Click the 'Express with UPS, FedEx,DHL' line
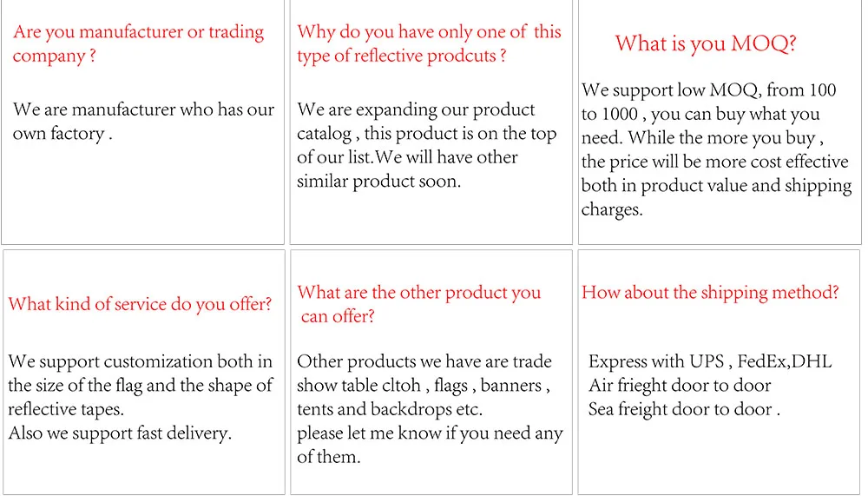 tap(709, 361)
